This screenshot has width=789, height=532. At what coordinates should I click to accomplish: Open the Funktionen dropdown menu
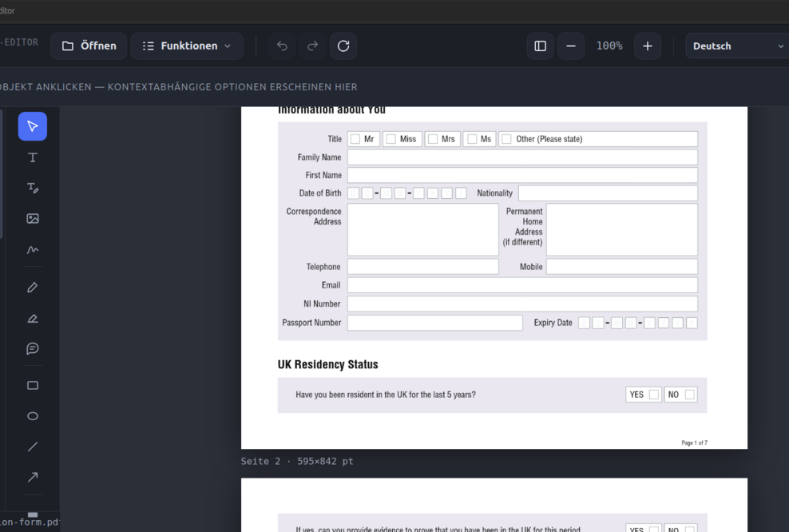click(x=187, y=46)
